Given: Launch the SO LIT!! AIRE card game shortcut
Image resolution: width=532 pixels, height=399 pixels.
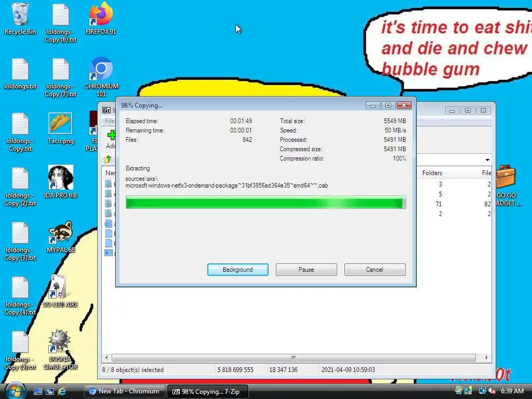Looking at the screenshot, I should (x=60, y=291).
